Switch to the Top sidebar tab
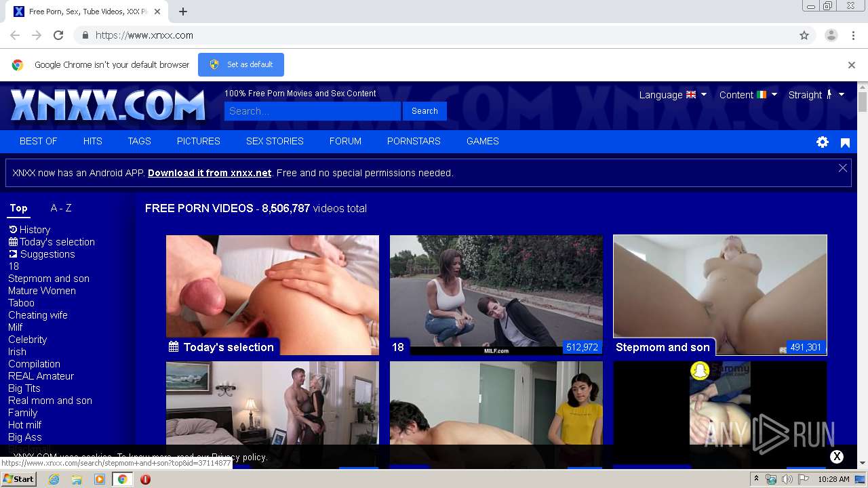The height and width of the screenshot is (488, 868). [x=18, y=209]
